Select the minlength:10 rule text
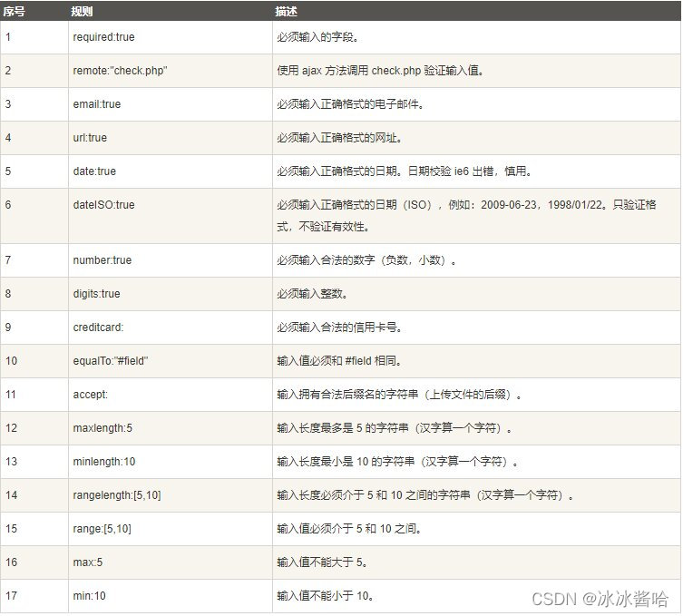This screenshot has height=616, width=683. pos(104,462)
